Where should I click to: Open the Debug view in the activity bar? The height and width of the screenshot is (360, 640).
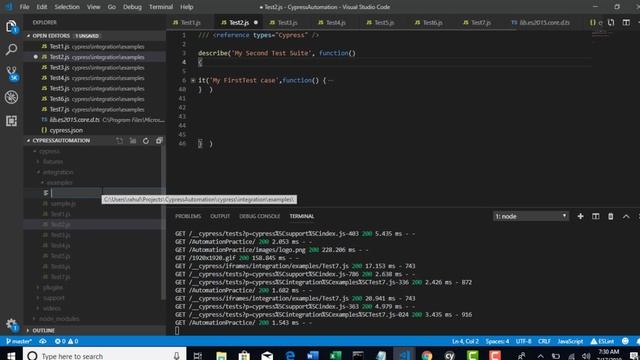11,97
